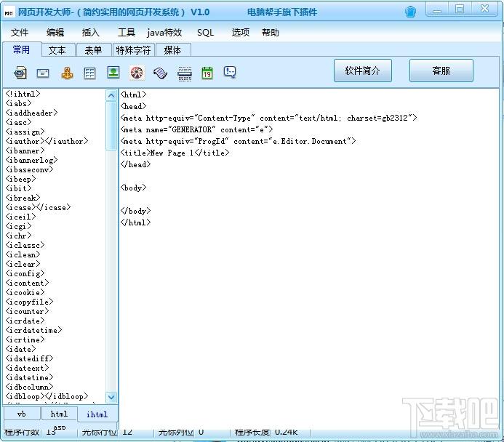This screenshot has width=504, height=442.
Task: Select the vb tab at bottom
Action: pos(22,414)
